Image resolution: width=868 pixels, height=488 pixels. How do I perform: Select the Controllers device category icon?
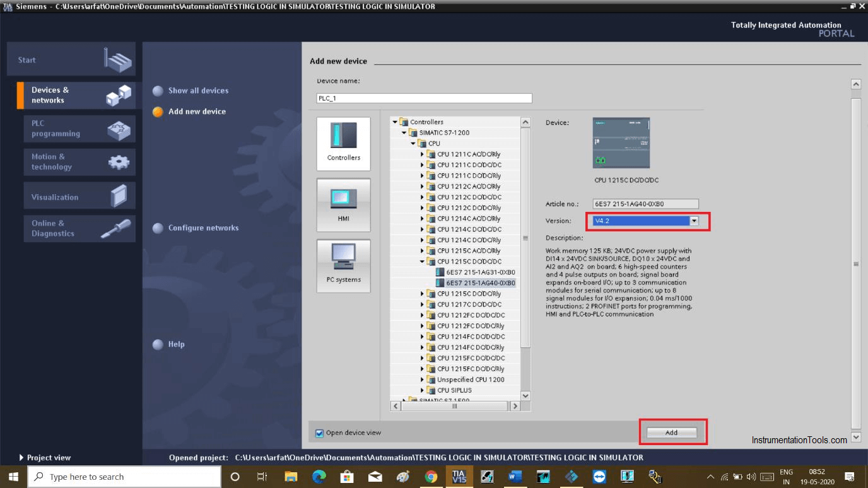344,144
